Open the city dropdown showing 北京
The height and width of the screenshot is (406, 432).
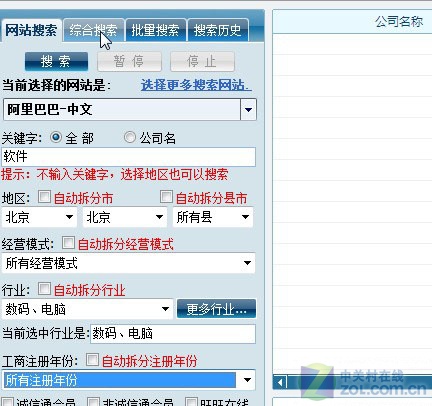pyautogui.click(x=125, y=217)
